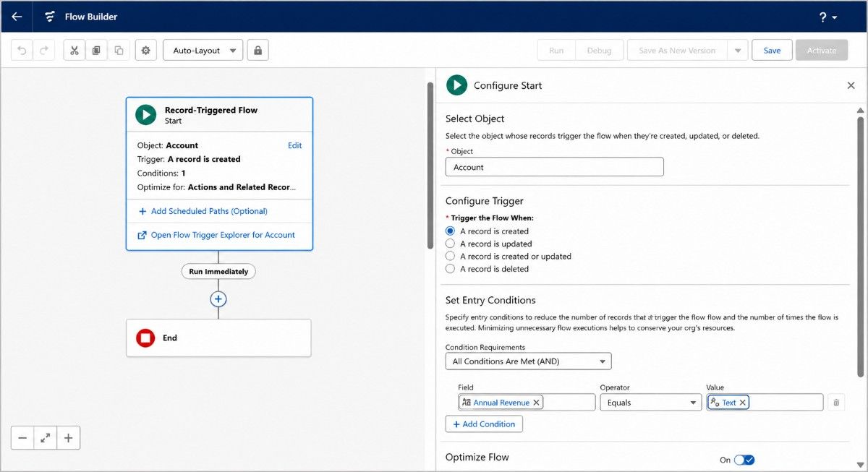This screenshot has height=472, width=868.
Task: Click Edit link in Start element
Action: [294, 145]
